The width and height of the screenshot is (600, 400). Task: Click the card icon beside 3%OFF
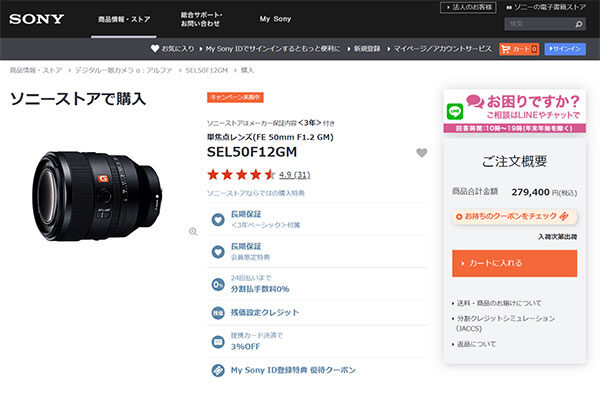218,341
